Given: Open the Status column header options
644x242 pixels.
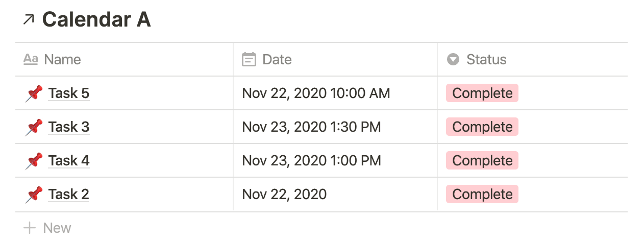Looking at the screenshot, I should point(486,60).
